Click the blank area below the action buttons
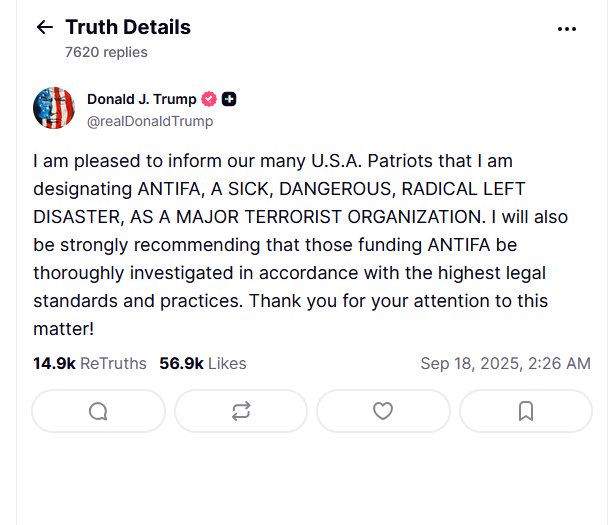Viewport: 616px width, 525px height. [310, 480]
